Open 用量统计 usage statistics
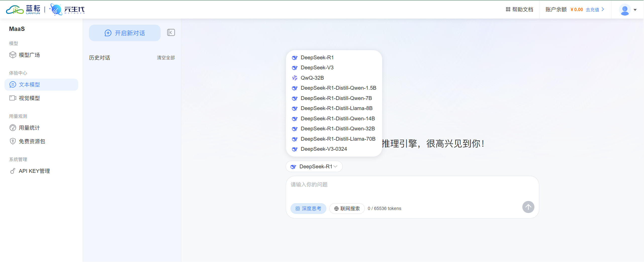644x262 pixels. 41,128
